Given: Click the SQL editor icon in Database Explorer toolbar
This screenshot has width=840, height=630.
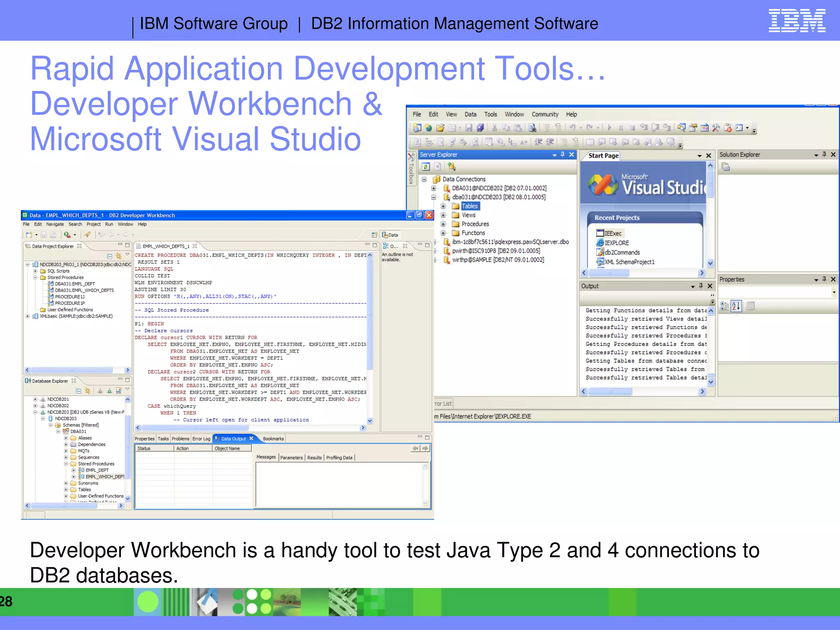Looking at the screenshot, I should pos(119,391).
